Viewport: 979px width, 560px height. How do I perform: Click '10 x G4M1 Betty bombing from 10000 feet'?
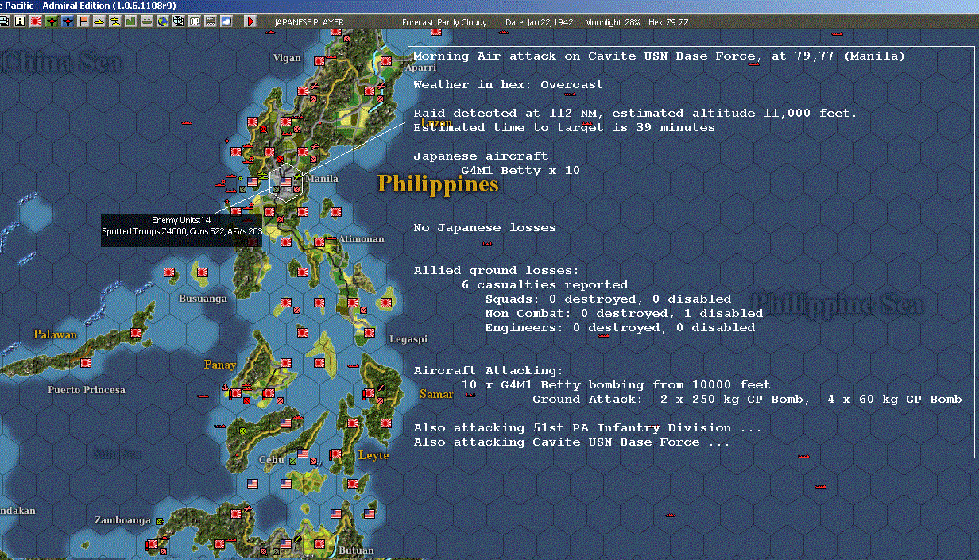(616, 385)
